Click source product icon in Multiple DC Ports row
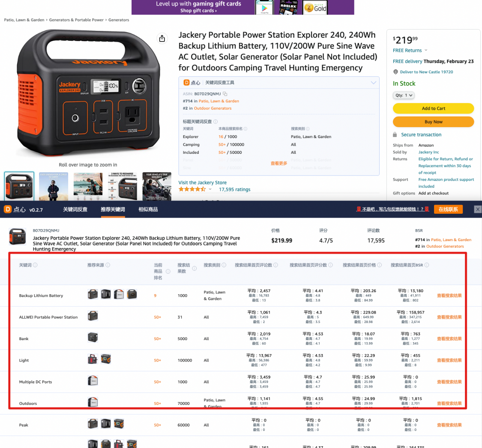482x448 pixels. pos(93,381)
